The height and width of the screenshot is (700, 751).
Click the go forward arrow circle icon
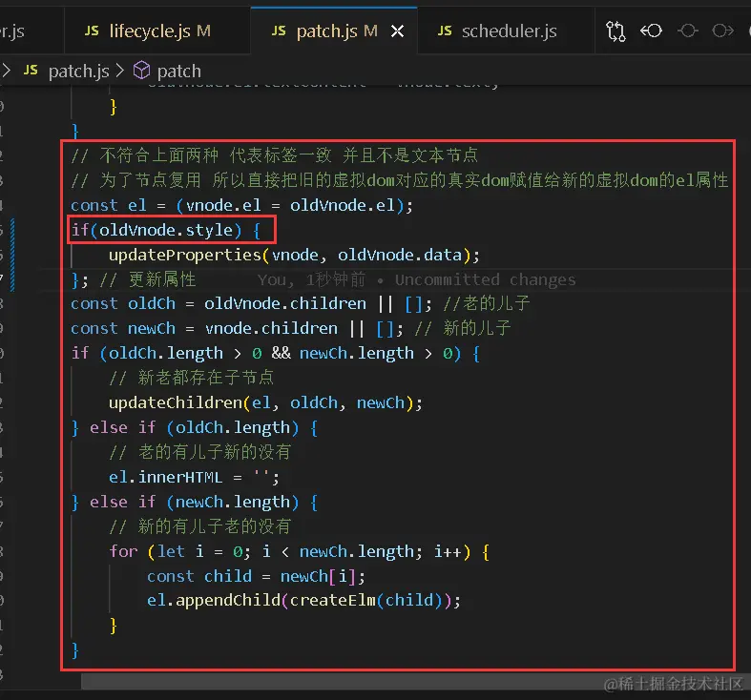pos(722,31)
